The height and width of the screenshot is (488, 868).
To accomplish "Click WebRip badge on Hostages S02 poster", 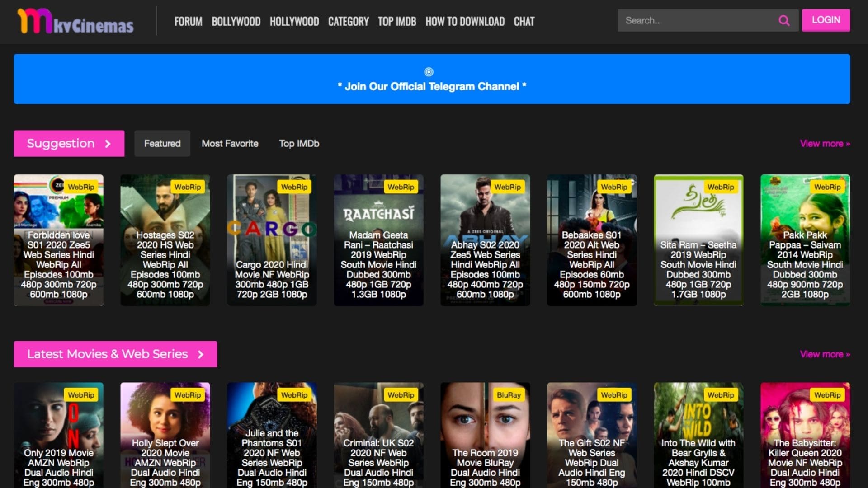I will coord(188,187).
